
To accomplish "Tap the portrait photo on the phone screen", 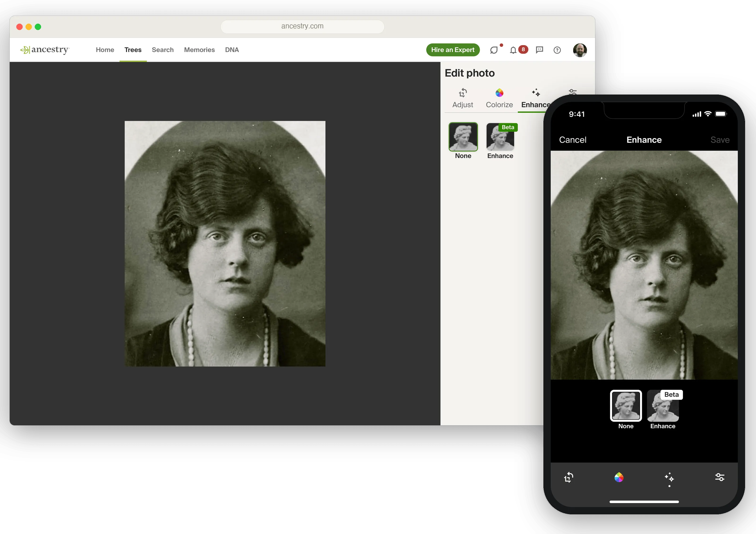I will click(x=644, y=265).
